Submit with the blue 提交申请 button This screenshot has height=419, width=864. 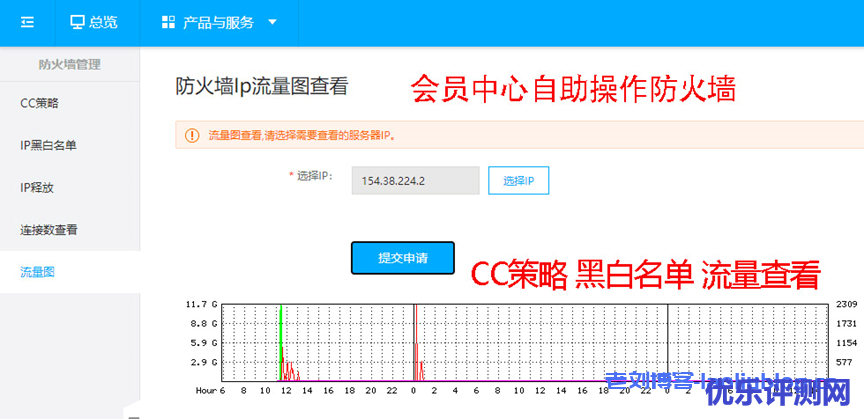tap(402, 258)
